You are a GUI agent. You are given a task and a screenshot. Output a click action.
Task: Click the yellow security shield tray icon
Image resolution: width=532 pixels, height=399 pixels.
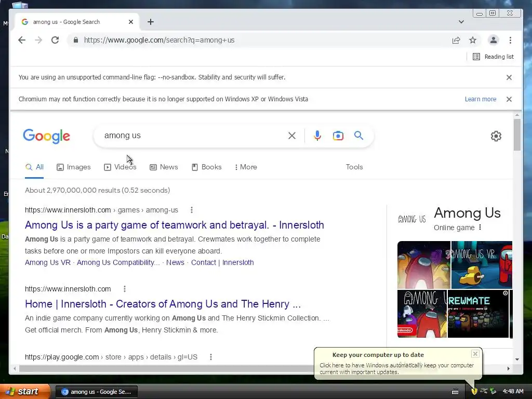coord(474,391)
